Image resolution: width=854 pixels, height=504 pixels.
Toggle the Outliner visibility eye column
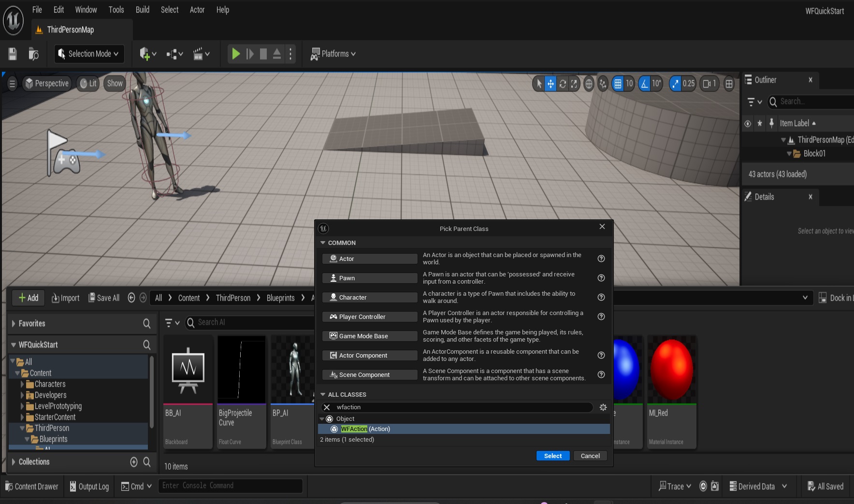coord(748,123)
